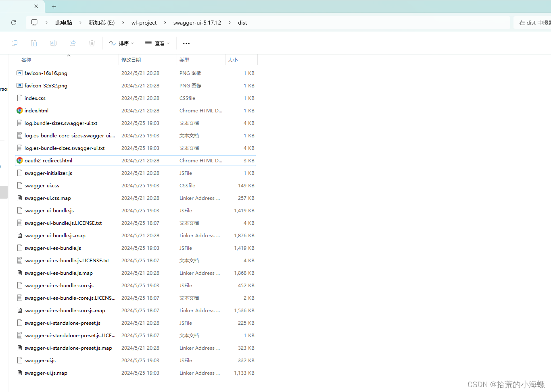Screen dimensions: 551x392
Task: Click the paste icon in toolbar
Action: [x=34, y=43]
